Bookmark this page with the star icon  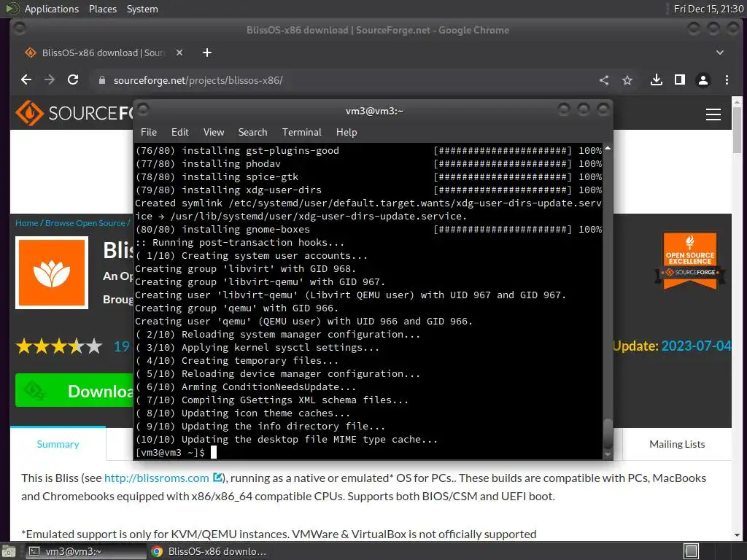(x=627, y=80)
